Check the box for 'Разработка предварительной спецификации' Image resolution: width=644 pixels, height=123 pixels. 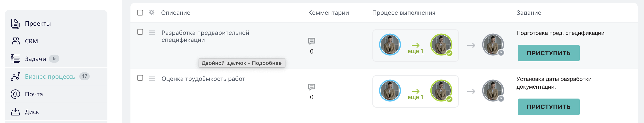pyautogui.click(x=140, y=32)
